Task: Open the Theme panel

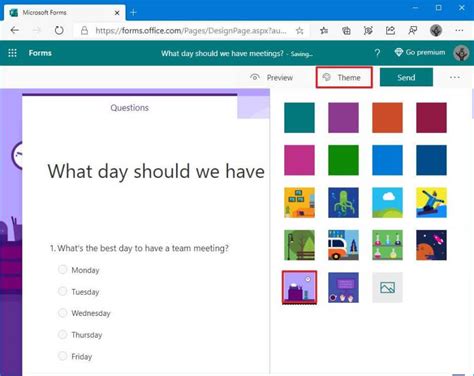Action: click(x=344, y=77)
